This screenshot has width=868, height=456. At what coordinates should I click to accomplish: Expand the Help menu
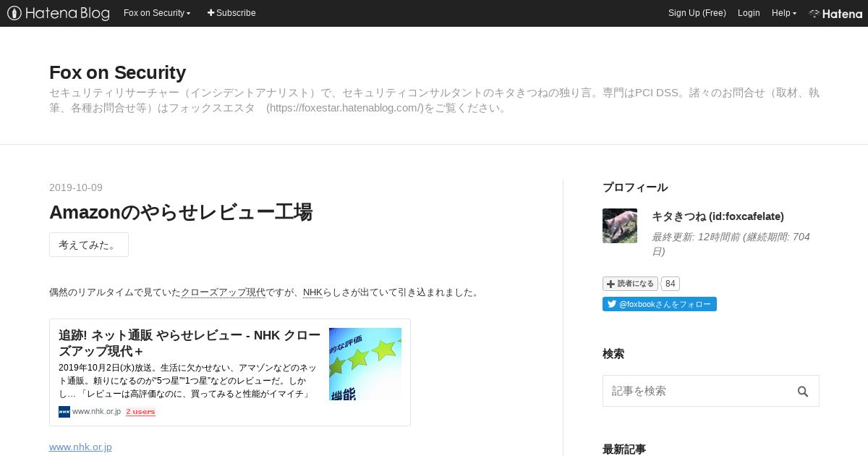click(783, 13)
